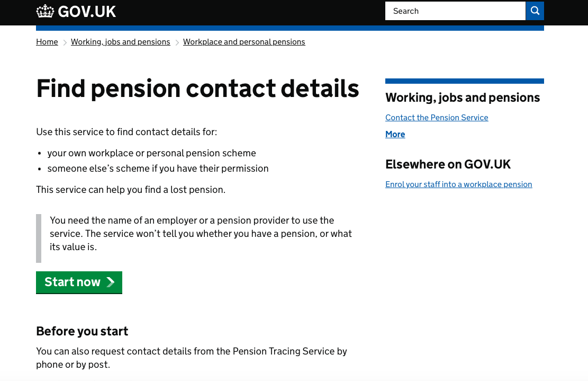Open Enrol your staff into a workplace pension
588x381 pixels.
[x=459, y=184]
